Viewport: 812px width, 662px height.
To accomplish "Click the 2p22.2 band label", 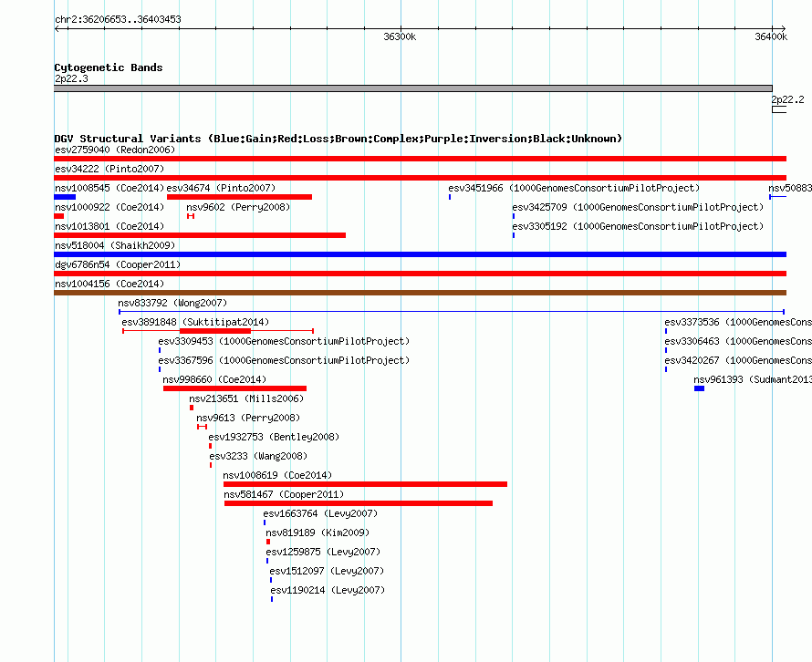I will (787, 99).
